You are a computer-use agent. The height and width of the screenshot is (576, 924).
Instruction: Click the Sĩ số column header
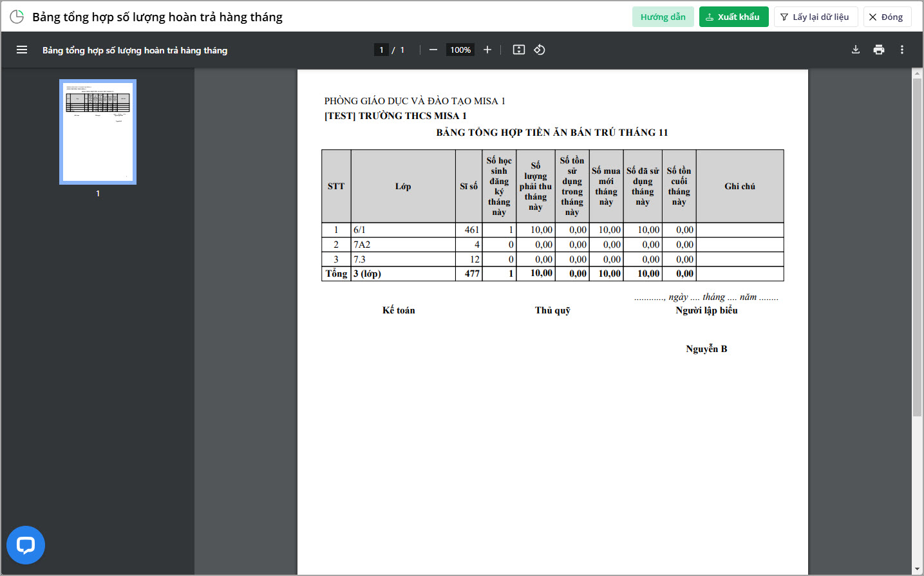469,187
